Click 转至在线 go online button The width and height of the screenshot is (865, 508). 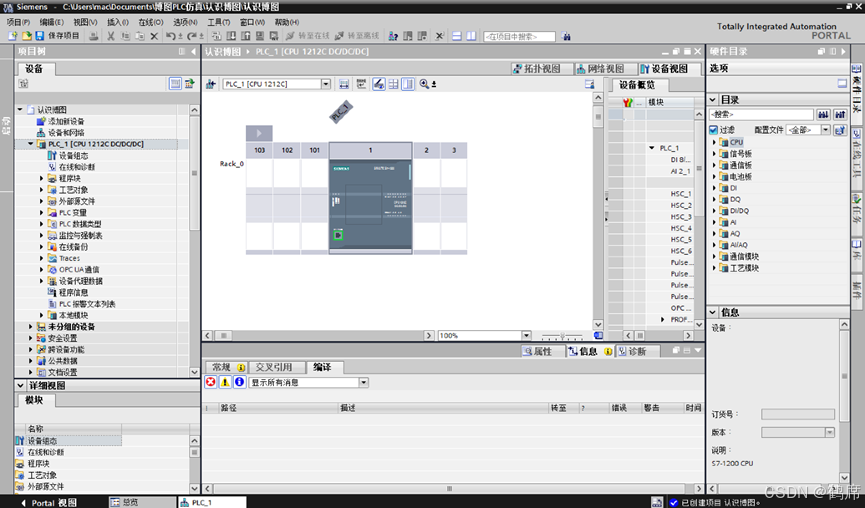307,36
